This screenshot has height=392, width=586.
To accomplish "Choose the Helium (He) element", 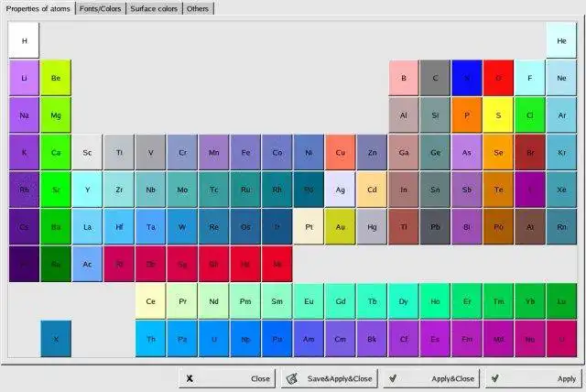I will 561,40.
